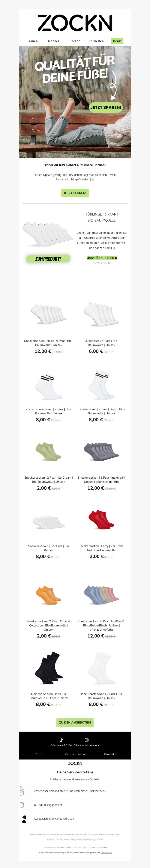Click the 14-day return arrow icon
The height and width of the screenshot is (868, 150).
22,805
